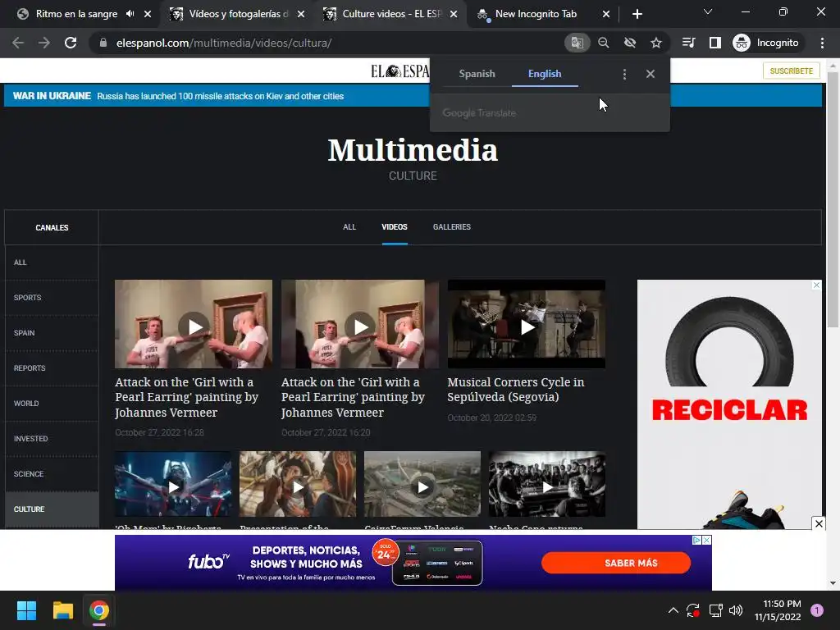Viewport: 840px width, 630px height.
Task: Switch to the Ritmo en la sangre tab
Action: 76,14
